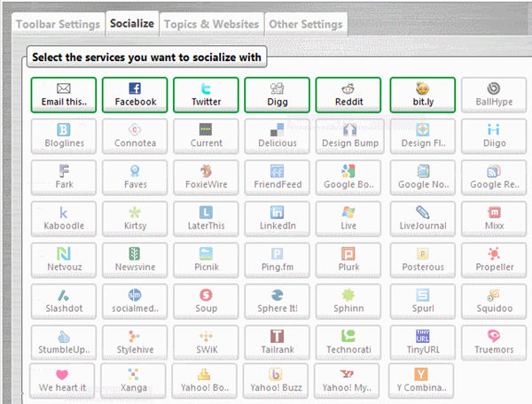Click the LinkedIn icon

point(278,213)
